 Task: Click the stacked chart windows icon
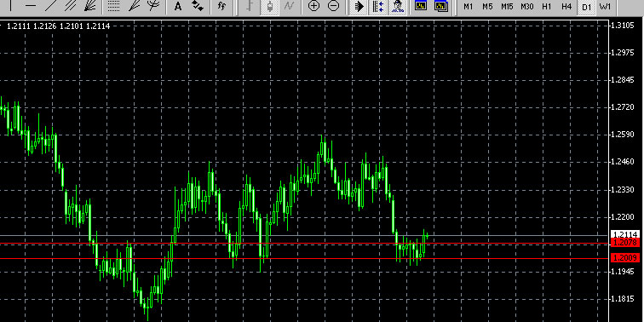441,6
